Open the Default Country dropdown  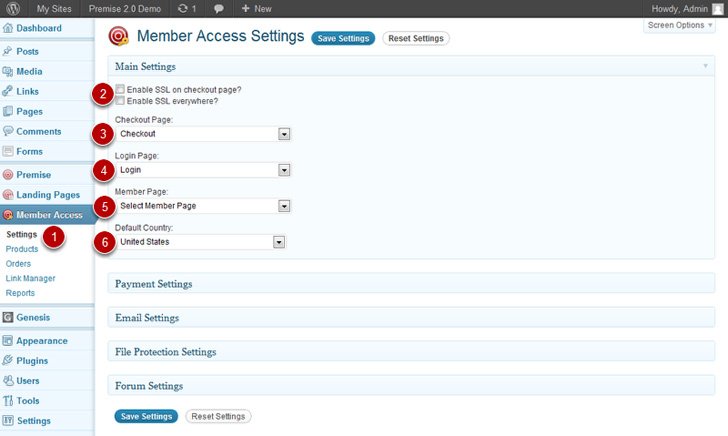(201, 242)
